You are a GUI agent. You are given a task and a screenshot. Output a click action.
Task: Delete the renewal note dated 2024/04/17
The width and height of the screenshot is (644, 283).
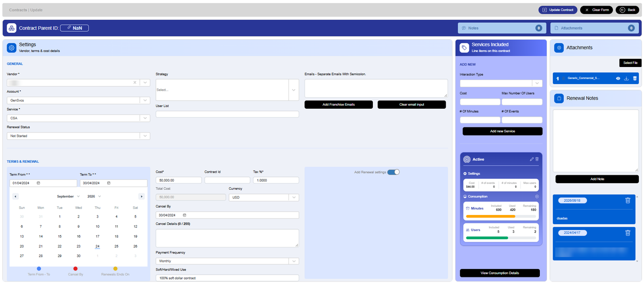[x=627, y=233]
